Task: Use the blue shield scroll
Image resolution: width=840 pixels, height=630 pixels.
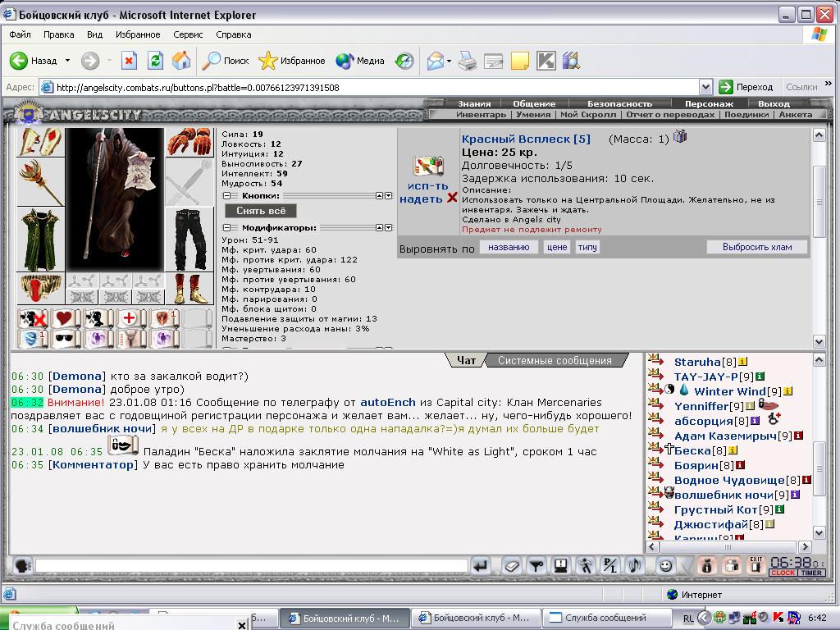Action: pyautogui.click(x=33, y=339)
